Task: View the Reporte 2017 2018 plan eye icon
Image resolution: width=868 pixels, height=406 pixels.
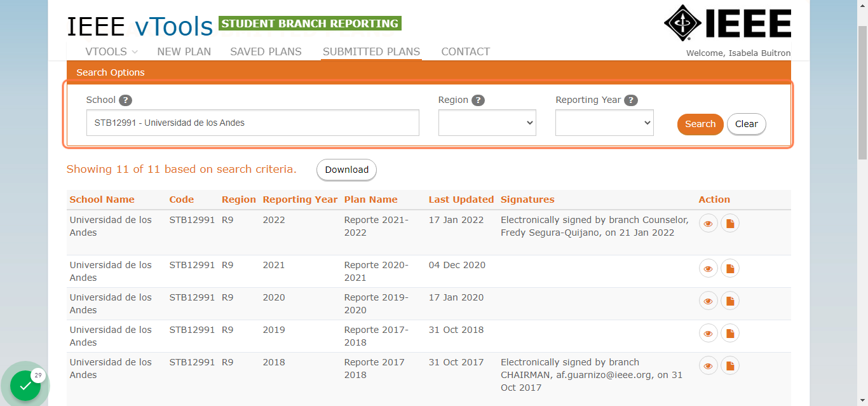Action: tap(708, 365)
